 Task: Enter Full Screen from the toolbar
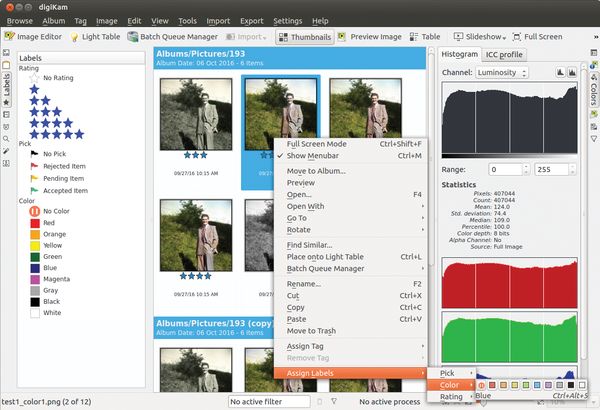537,37
